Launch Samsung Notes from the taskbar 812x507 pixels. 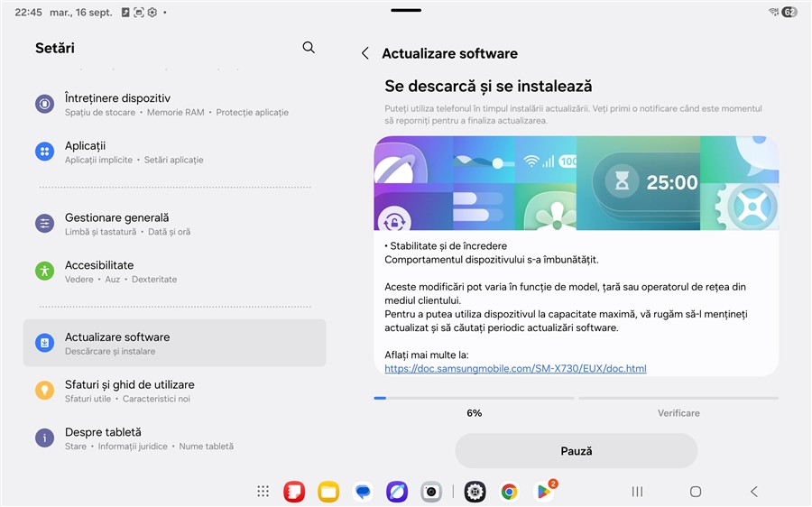pyautogui.click(x=294, y=492)
